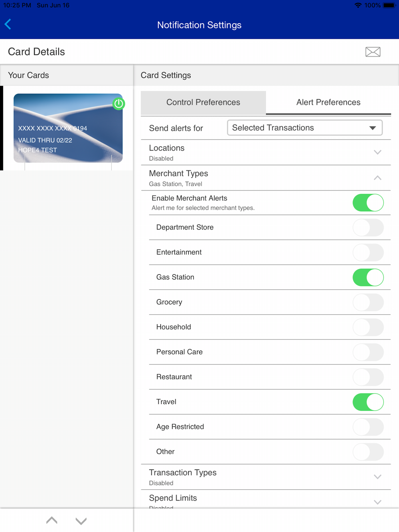Expand the Spend Limits section
The height and width of the screenshot is (532, 399).
[266, 499]
